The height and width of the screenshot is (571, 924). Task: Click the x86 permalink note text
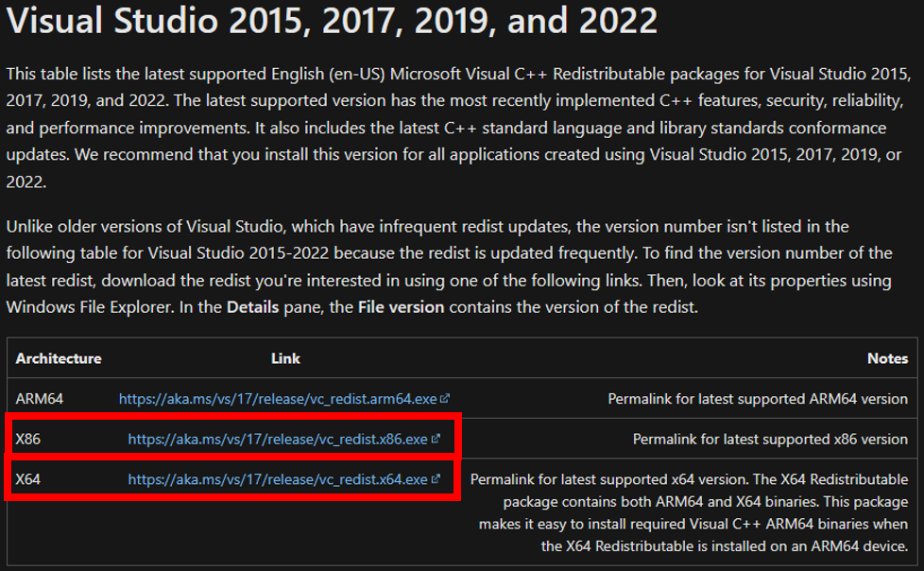769,439
